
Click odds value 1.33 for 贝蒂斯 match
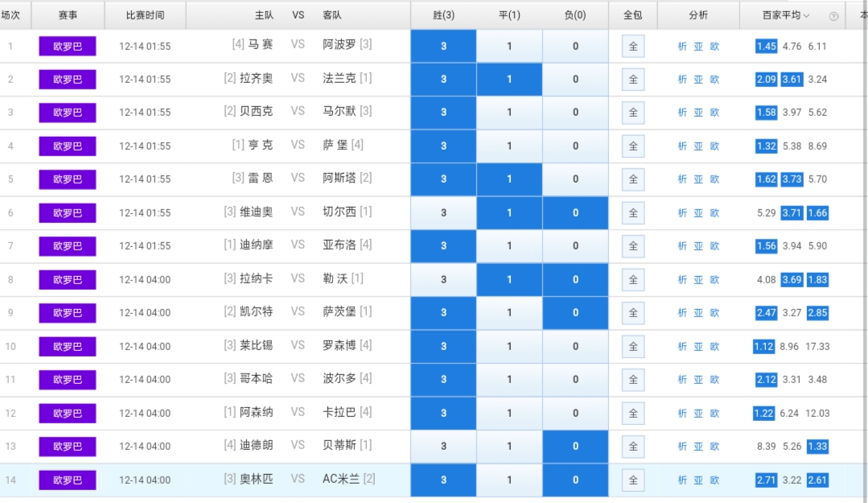point(817,446)
